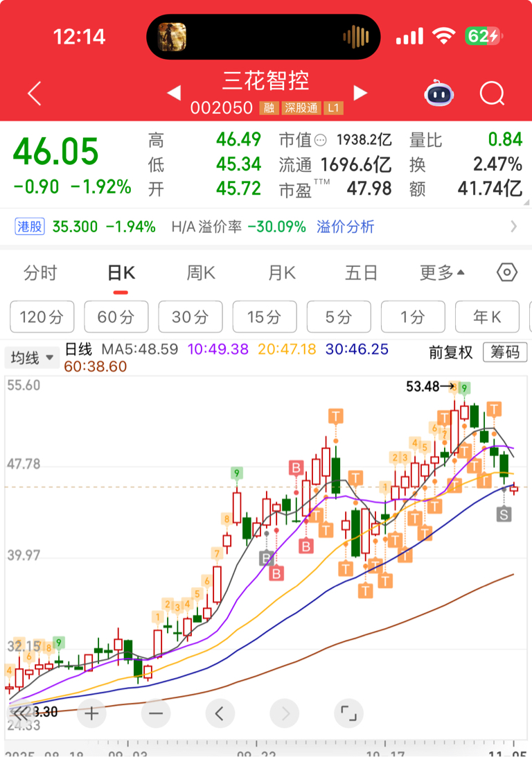Select the 分时 tab
The height and width of the screenshot is (757, 532).
coord(40,272)
